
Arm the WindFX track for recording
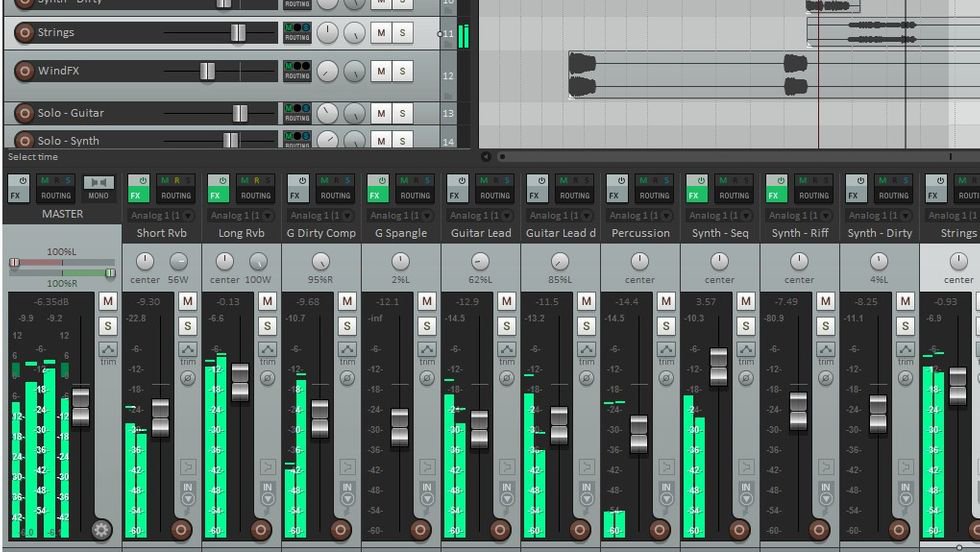24,71
